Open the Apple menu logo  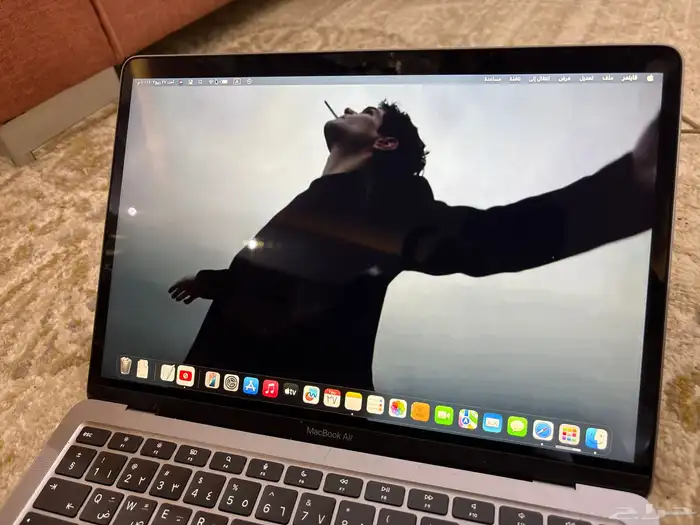(650, 77)
